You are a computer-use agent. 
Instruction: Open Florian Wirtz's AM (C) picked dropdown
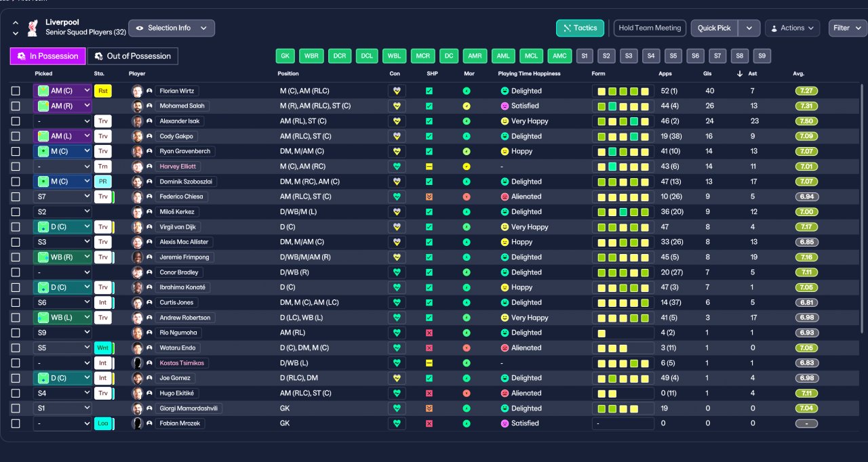tap(62, 91)
